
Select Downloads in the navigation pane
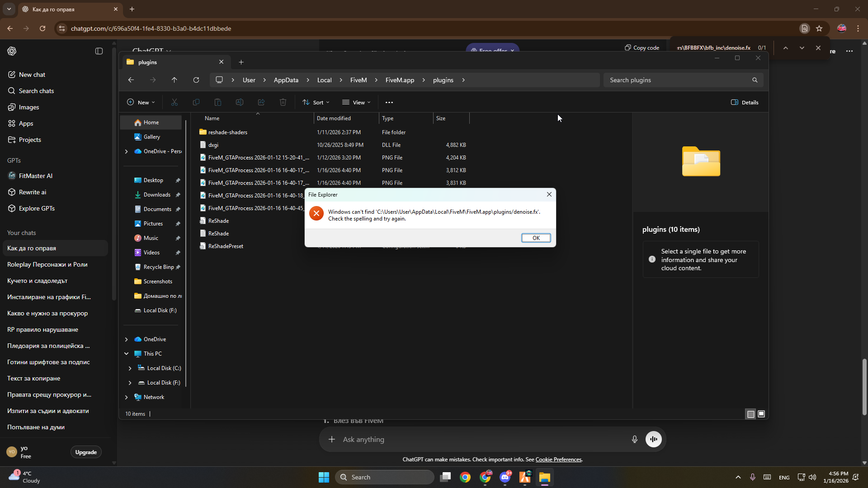(x=157, y=195)
